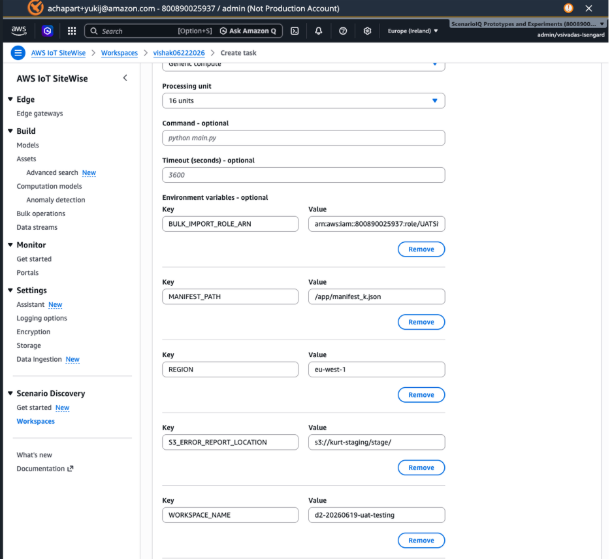Click the orange clock account logo

[35, 7]
